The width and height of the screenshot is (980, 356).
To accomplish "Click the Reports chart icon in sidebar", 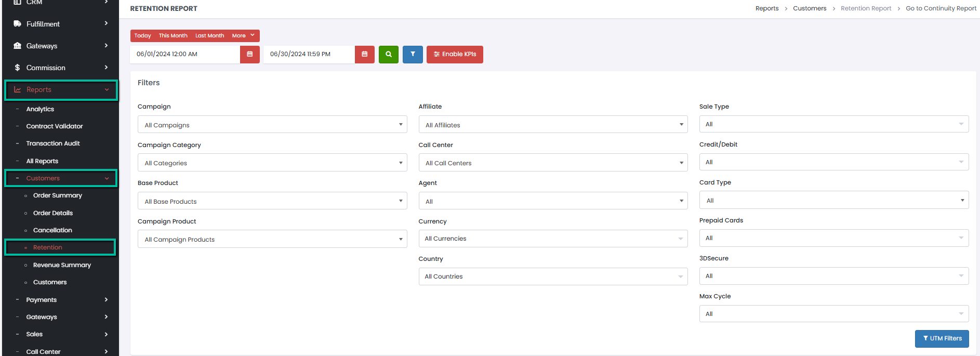I will click(17, 89).
